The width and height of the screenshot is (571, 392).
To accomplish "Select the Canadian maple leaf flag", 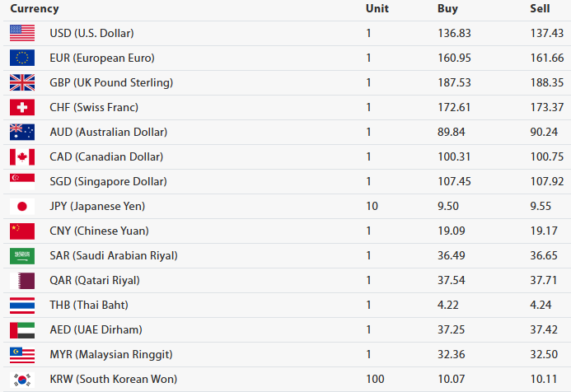I will [x=22, y=156].
